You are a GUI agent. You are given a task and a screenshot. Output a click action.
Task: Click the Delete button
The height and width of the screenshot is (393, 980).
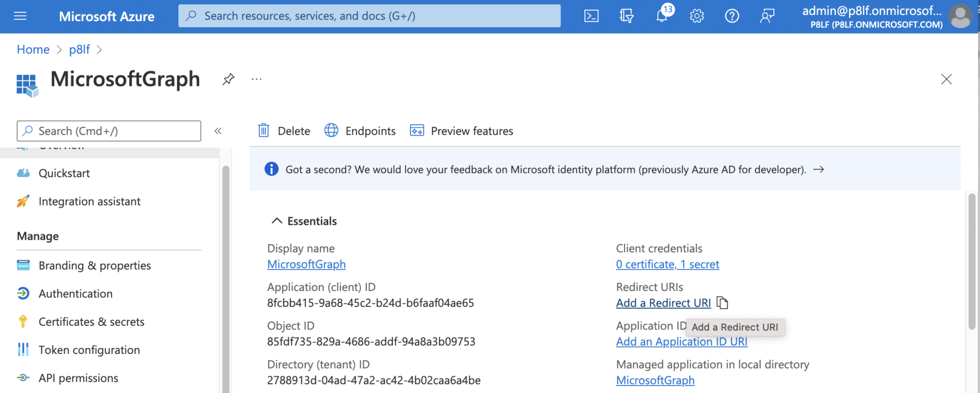284,131
